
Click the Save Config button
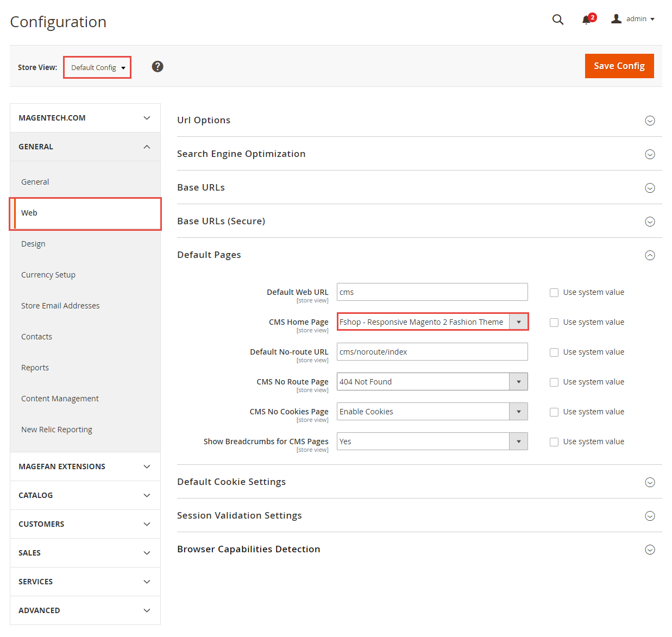619,66
